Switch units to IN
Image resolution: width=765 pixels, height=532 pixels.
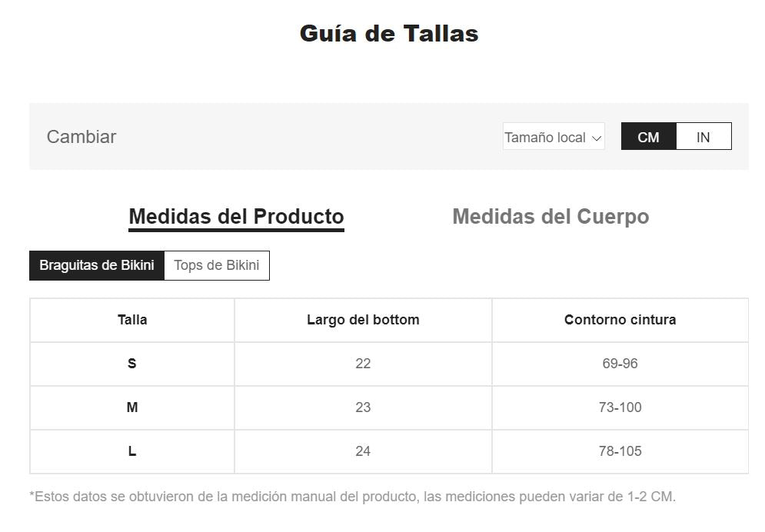[703, 137]
